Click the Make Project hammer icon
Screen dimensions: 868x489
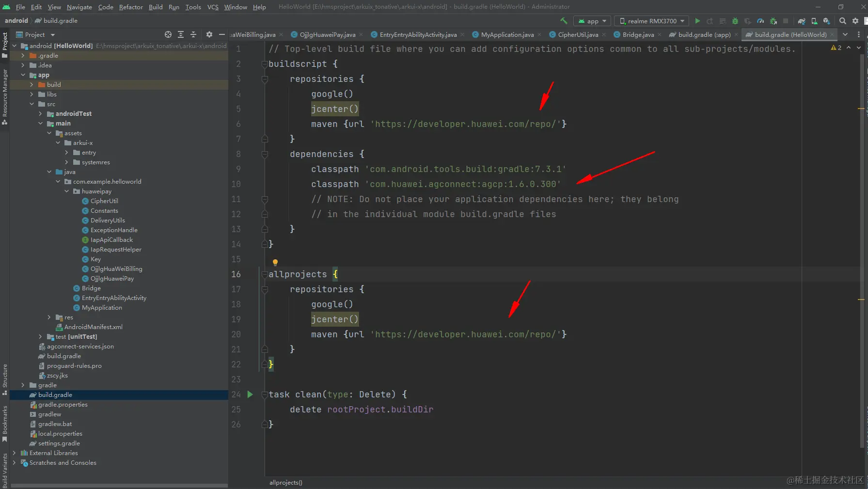coord(564,21)
